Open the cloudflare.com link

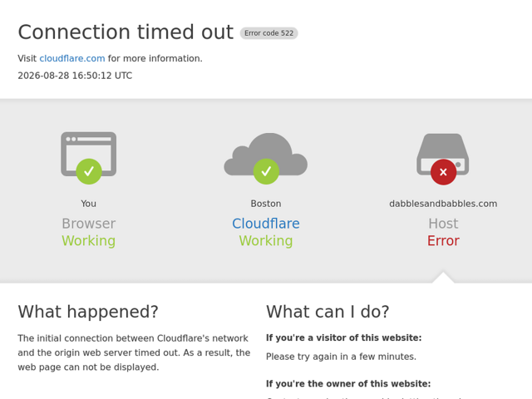click(x=72, y=58)
